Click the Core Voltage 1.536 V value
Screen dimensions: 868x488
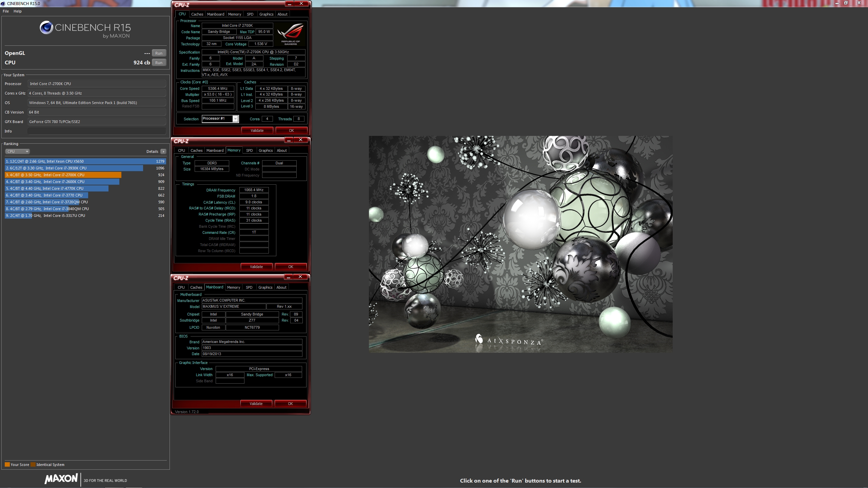coord(261,44)
